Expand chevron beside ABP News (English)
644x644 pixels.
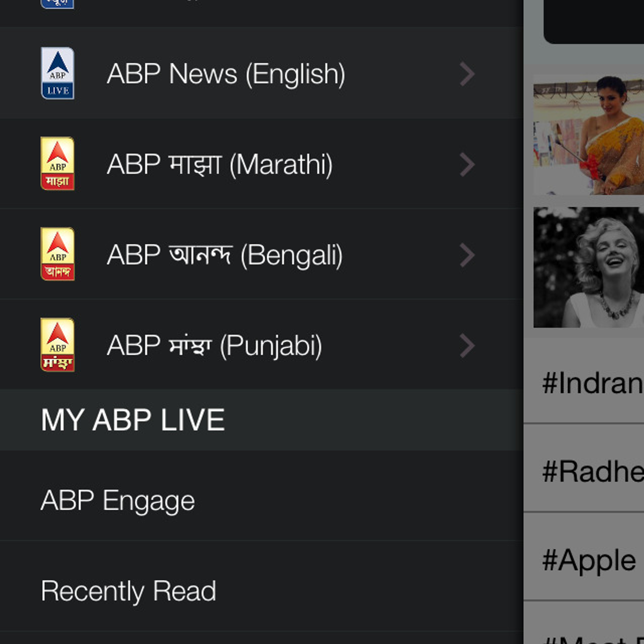coord(467,74)
